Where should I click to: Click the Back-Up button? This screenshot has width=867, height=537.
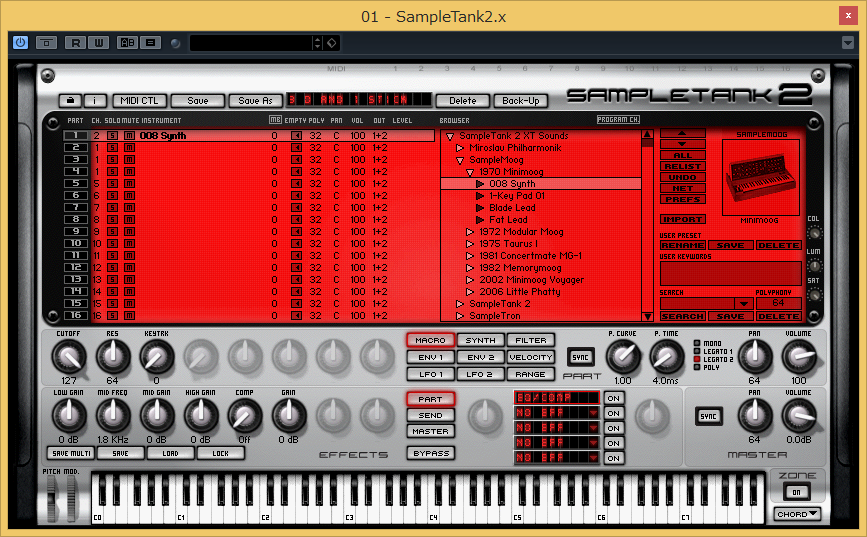(x=520, y=101)
